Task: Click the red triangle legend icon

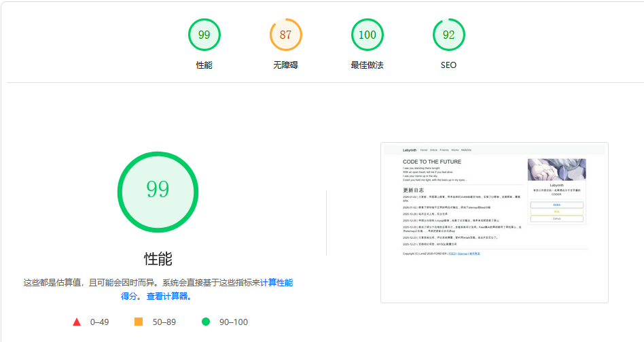Action: click(x=77, y=322)
